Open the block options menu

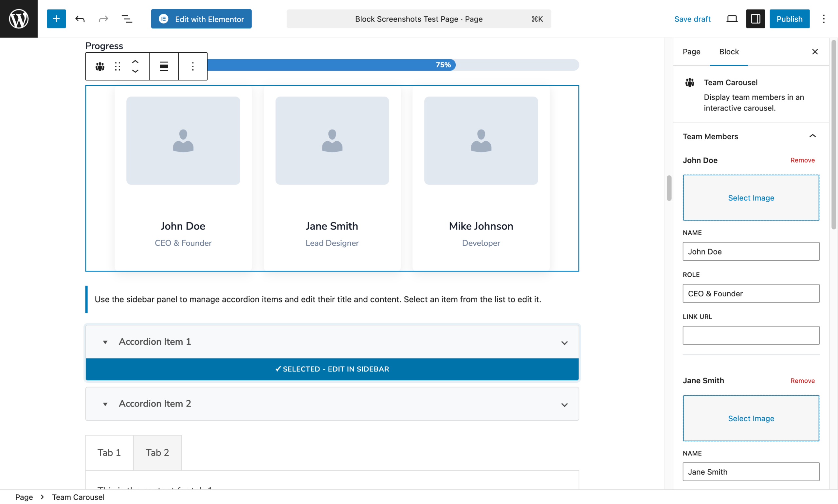[193, 66]
